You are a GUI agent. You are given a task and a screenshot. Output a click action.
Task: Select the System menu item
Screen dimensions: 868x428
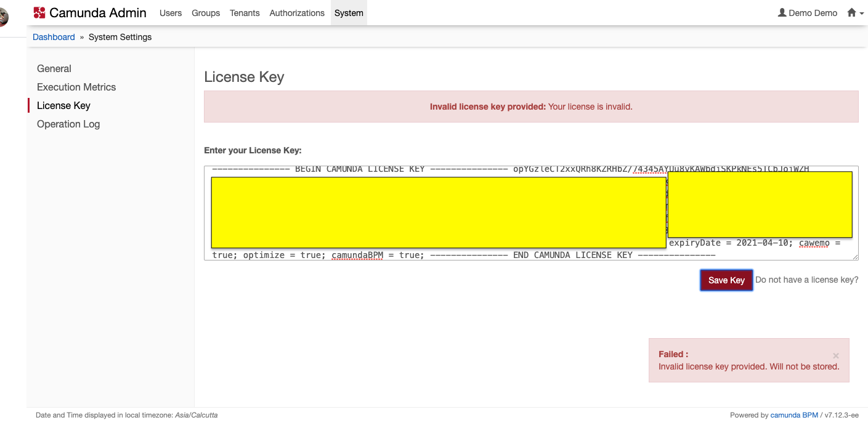coord(349,12)
